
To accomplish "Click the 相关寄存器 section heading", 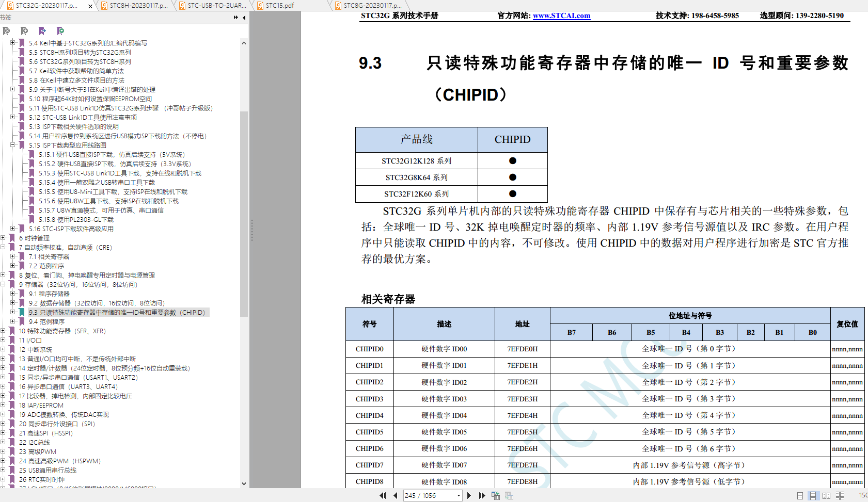I will [x=388, y=299].
